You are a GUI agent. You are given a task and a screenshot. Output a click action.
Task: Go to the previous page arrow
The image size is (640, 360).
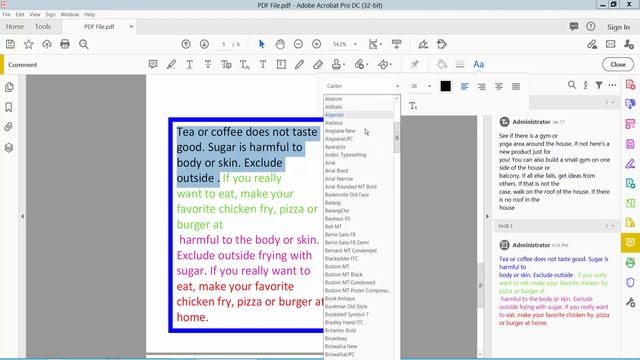tap(186, 44)
